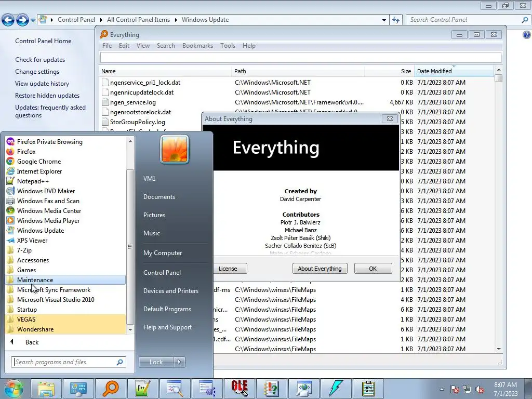Click the License button

coord(230,269)
